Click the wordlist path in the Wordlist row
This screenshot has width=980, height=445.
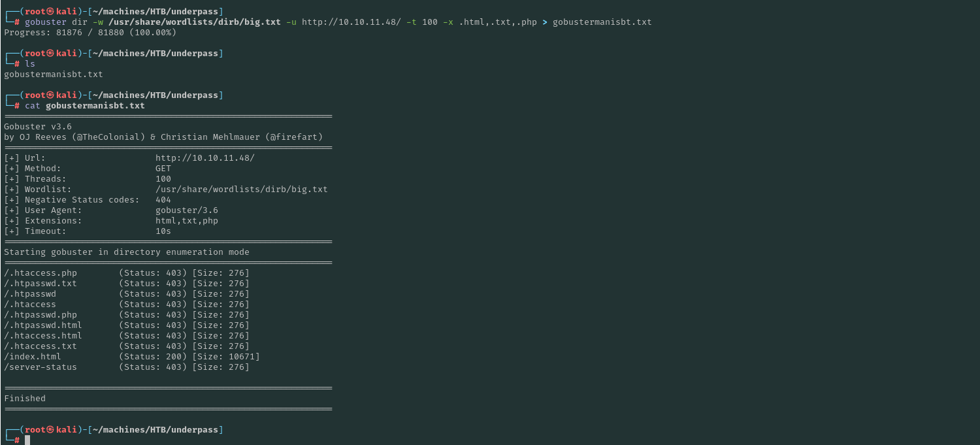(x=241, y=190)
